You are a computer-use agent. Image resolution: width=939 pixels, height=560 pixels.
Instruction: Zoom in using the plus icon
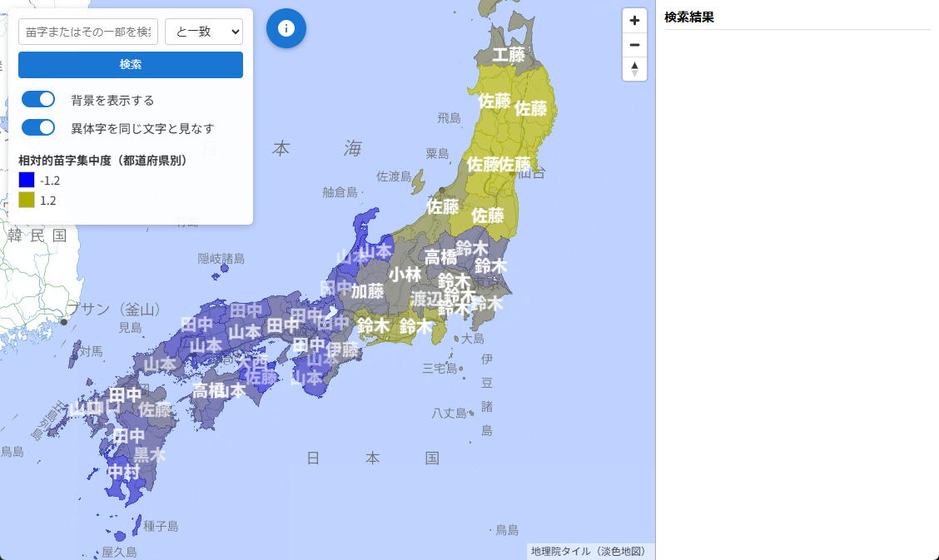(x=634, y=19)
